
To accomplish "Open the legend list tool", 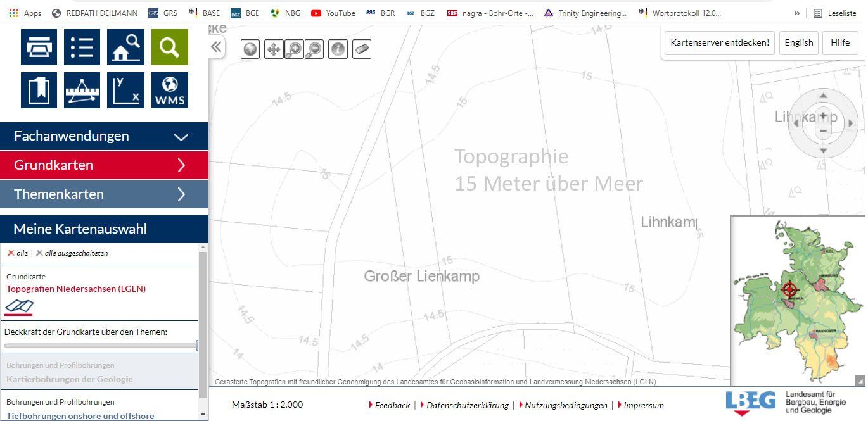I will 82,47.
